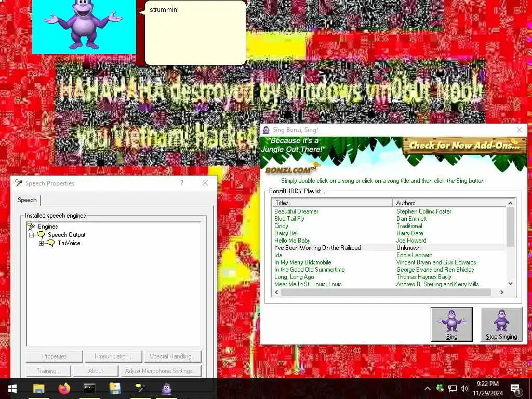The image size is (532, 399).
Task: Show hidden system tray icons
Action: click(x=428, y=389)
